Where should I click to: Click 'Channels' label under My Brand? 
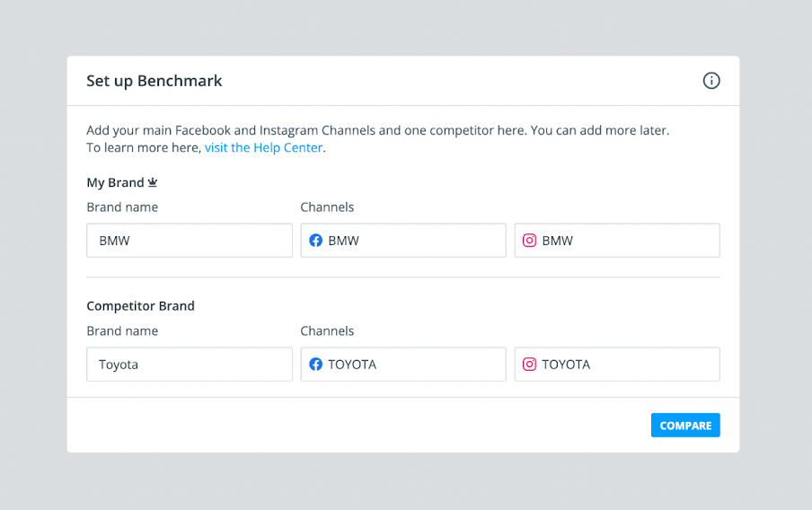(x=327, y=207)
